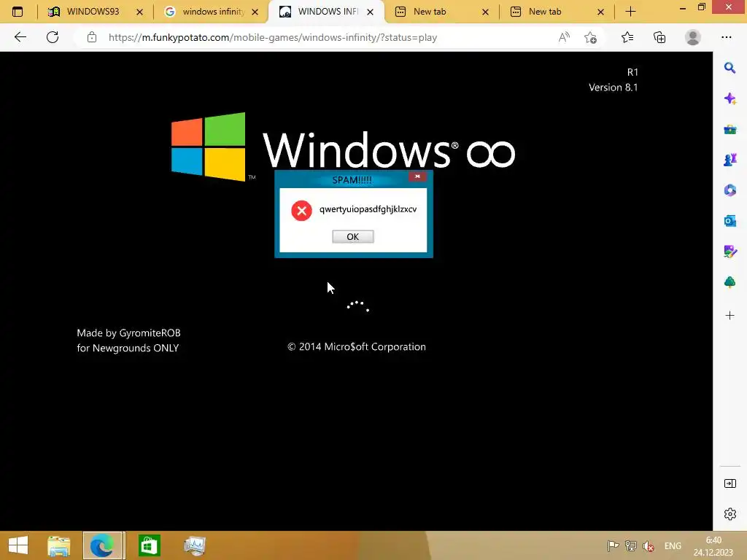This screenshot has width=747, height=560.
Task: Open a new browser tab
Action: coord(630,12)
